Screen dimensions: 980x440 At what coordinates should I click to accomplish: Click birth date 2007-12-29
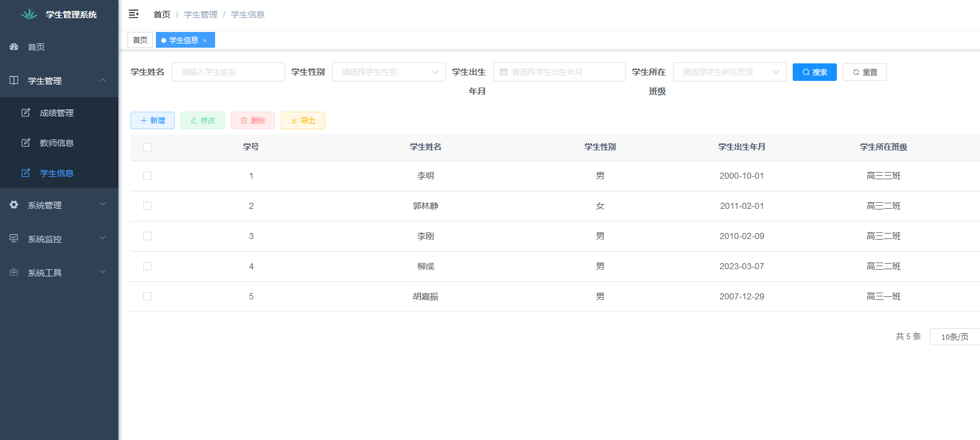(742, 296)
